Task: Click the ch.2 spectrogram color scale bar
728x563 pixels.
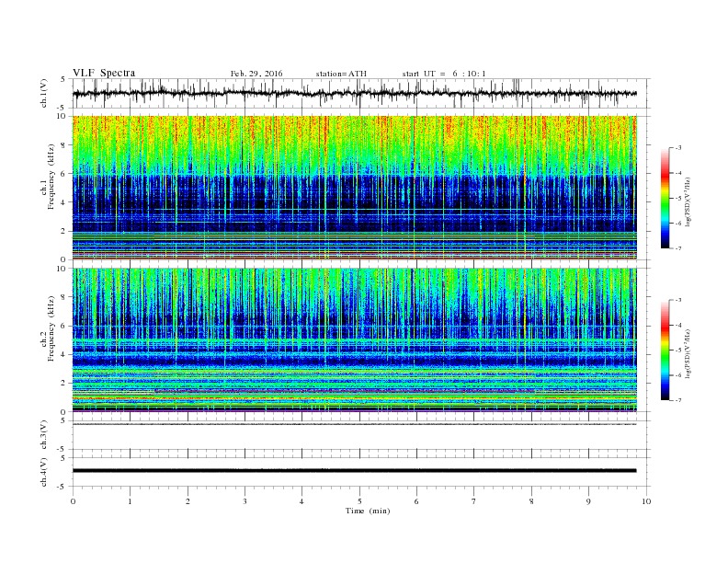Action: point(665,350)
